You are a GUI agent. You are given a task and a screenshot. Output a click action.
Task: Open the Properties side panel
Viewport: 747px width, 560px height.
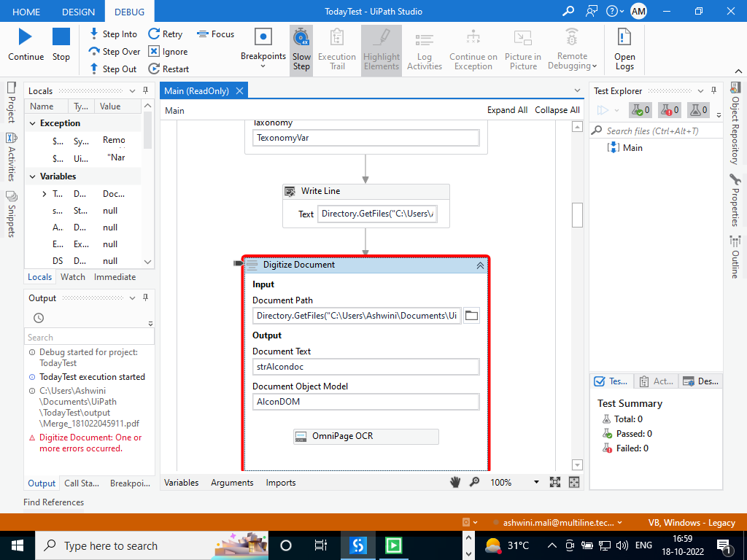(x=735, y=201)
